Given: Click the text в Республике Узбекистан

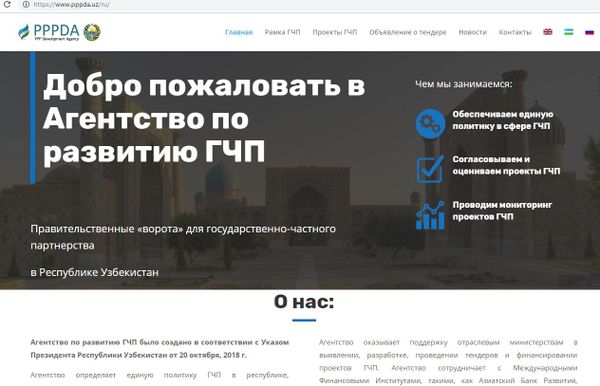Looking at the screenshot, I should click(x=95, y=272).
